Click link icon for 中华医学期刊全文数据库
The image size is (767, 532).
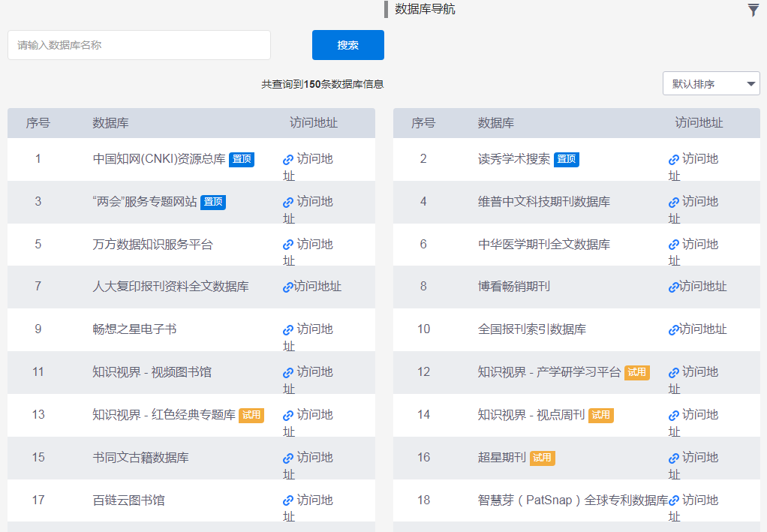[x=674, y=245]
